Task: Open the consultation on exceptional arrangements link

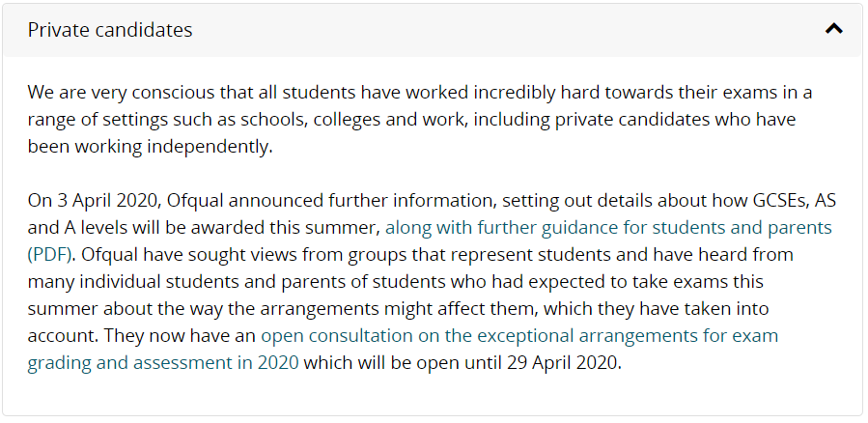Action: pos(519,335)
